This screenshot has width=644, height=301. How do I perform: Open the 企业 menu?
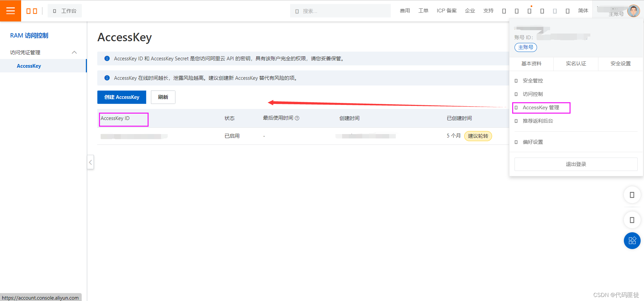(470, 11)
